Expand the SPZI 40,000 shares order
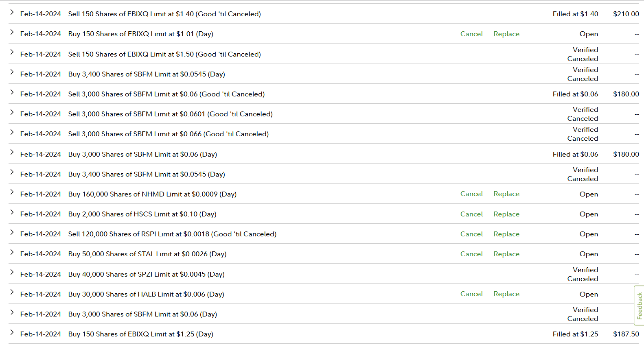Viewport: 644px width, 347px height. (12, 273)
